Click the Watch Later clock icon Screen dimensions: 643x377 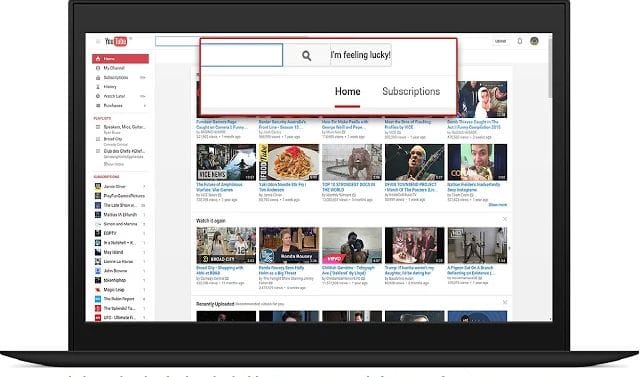(98, 96)
